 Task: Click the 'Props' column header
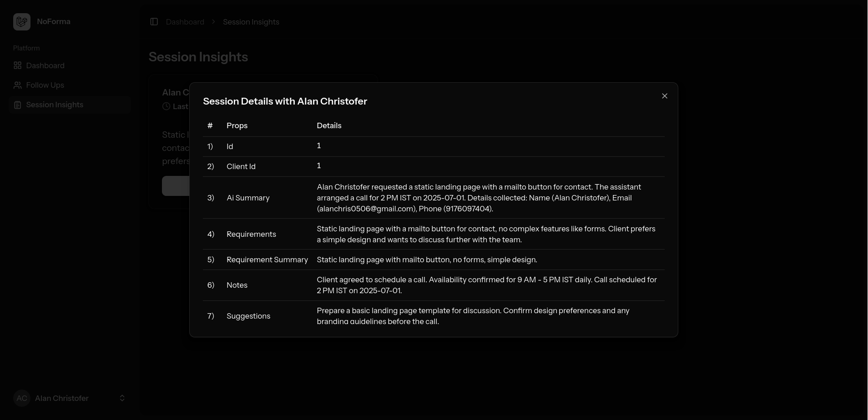(237, 125)
